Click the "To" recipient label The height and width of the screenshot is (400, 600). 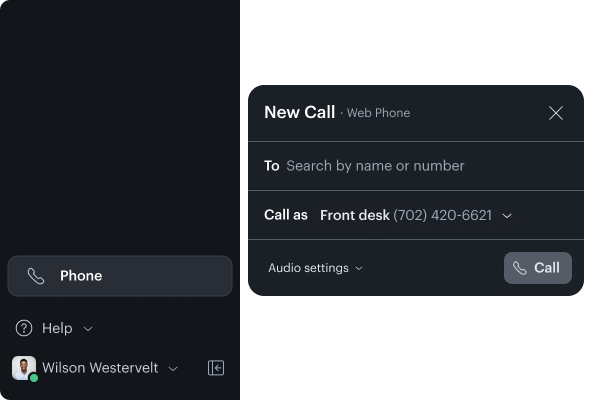pos(271,166)
